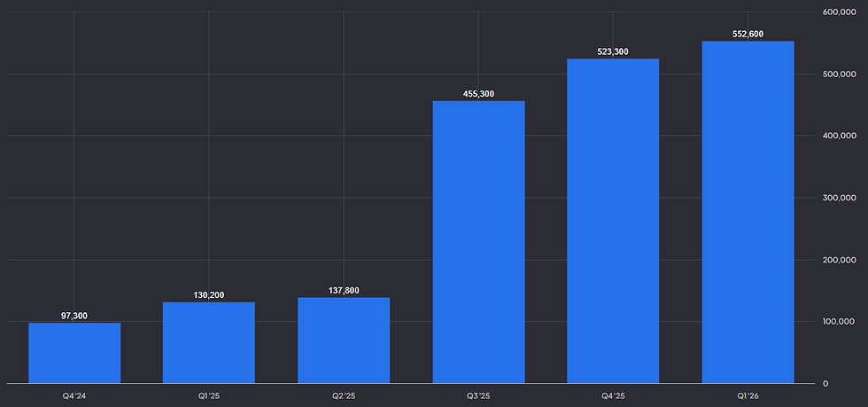
Task: Select the 130,200 data label
Action: point(209,295)
